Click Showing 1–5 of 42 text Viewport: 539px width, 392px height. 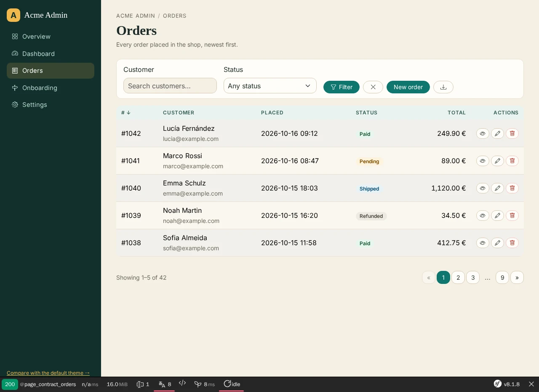tap(141, 278)
